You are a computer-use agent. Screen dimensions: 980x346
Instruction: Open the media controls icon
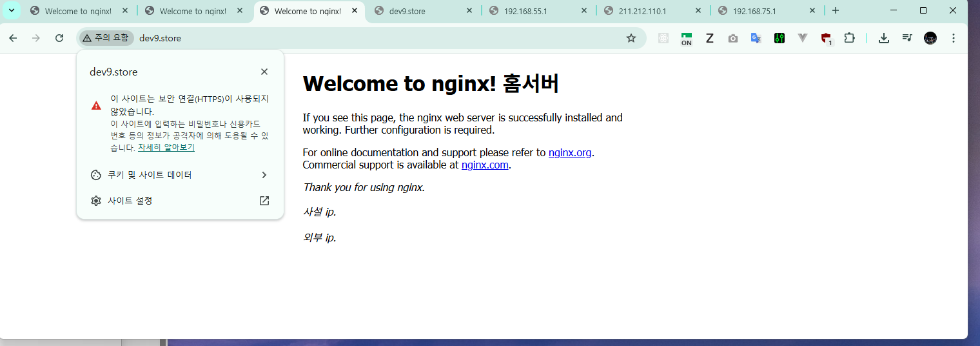(907, 38)
